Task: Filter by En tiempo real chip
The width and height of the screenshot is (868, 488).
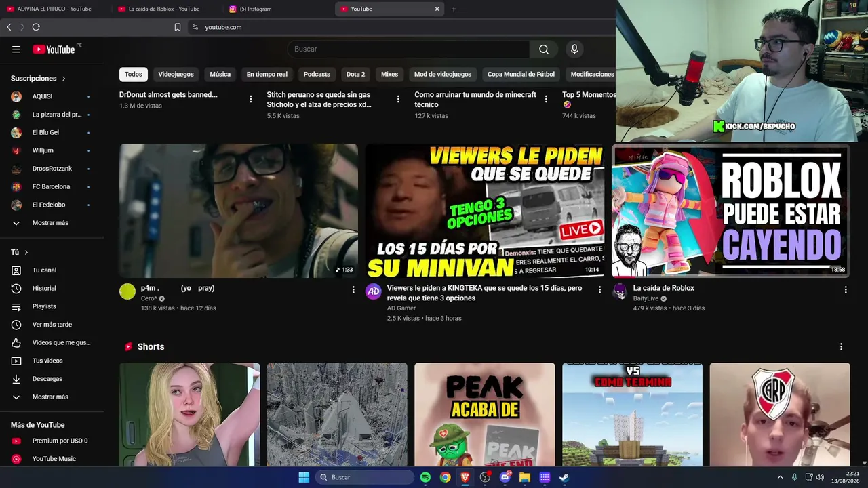Action: pyautogui.click(x=267, y=75)
